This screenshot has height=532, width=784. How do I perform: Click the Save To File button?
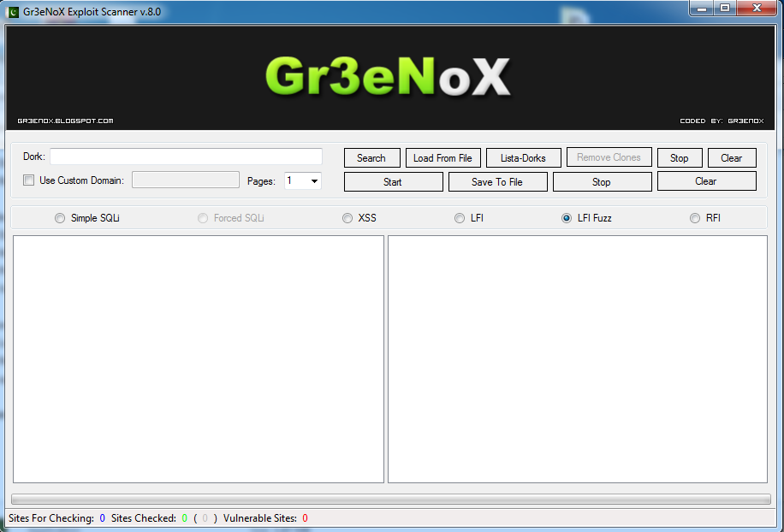[x=497, y=181]
